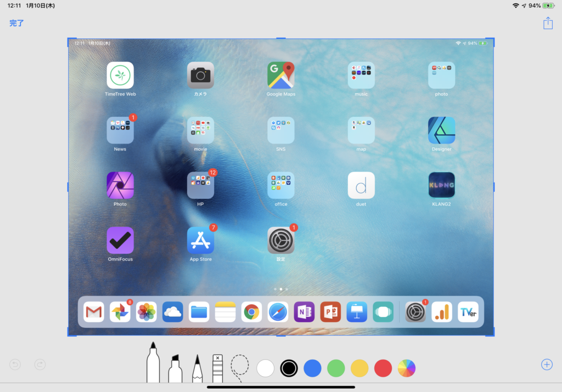
Task: Click the Chrome dock icon
Action: (x=251, y=312)
